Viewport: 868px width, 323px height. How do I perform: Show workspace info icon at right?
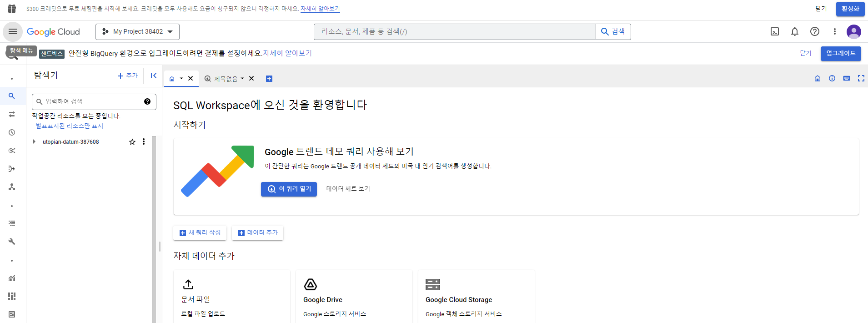click(x=832, y=78)
